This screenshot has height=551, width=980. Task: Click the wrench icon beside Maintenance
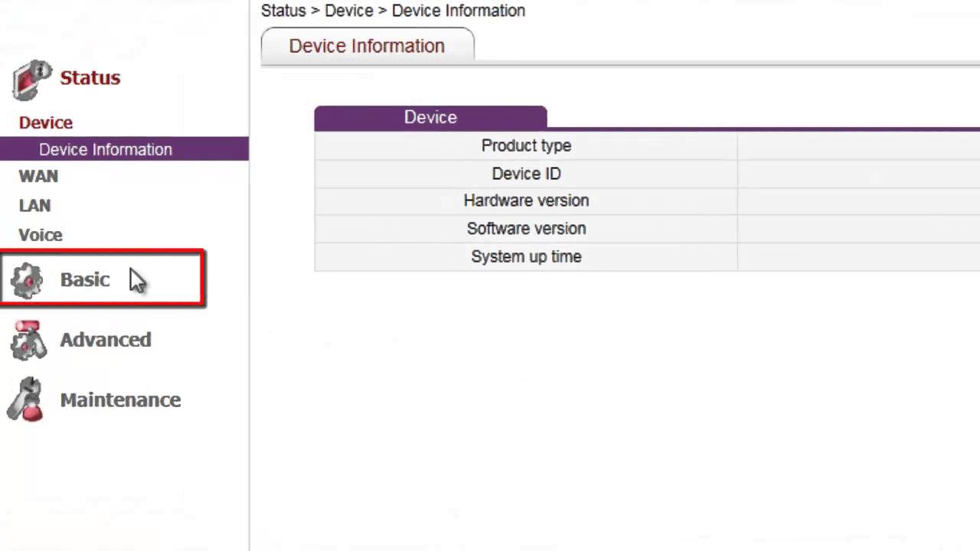28,399
